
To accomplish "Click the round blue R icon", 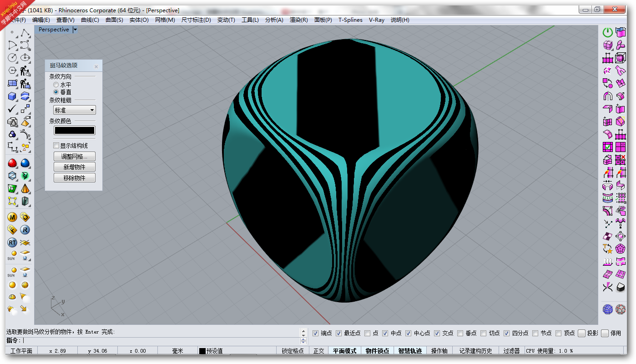I will pos(25,230).
